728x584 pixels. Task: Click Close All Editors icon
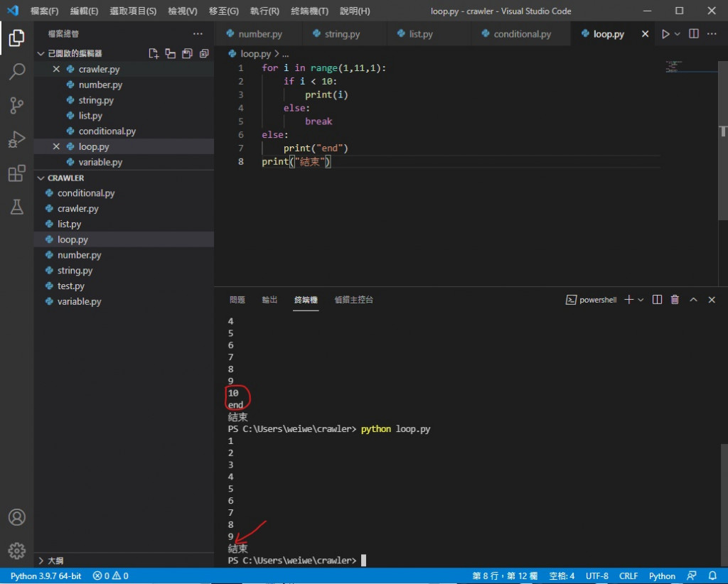click(x=204, y=53)
